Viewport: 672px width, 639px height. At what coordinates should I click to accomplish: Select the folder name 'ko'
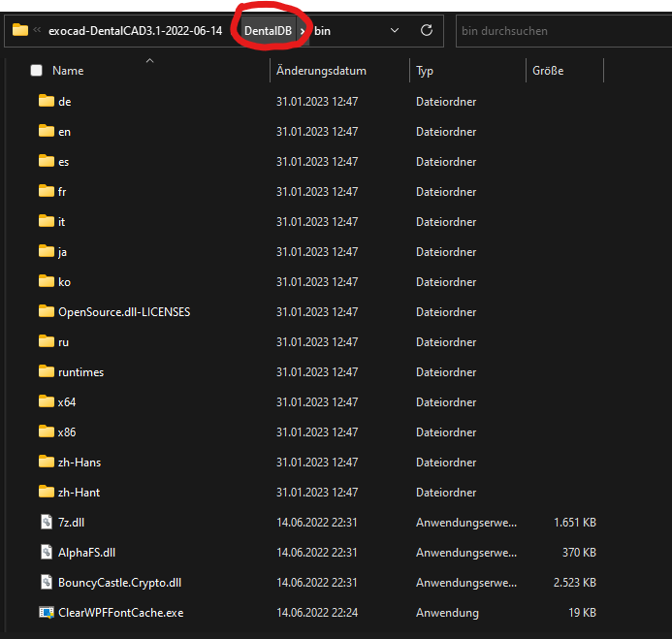tap(64, 282)
